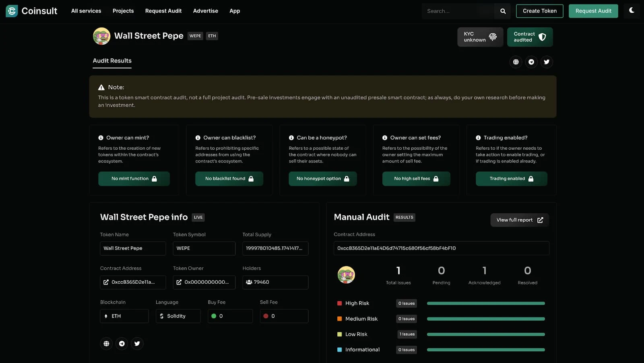Click the red Sell Fee indicator dot

click(x=266, y=316)
